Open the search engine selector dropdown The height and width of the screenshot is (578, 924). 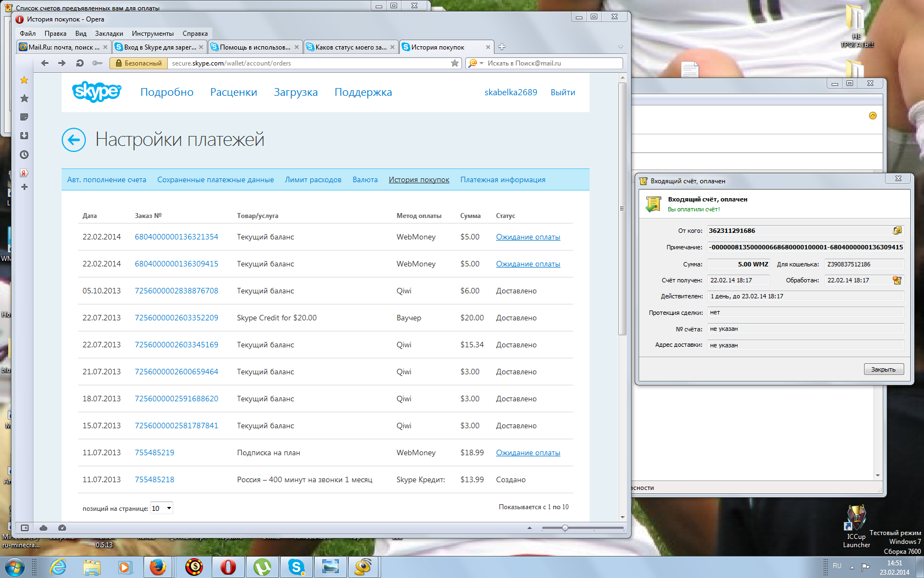pos(475,63)
